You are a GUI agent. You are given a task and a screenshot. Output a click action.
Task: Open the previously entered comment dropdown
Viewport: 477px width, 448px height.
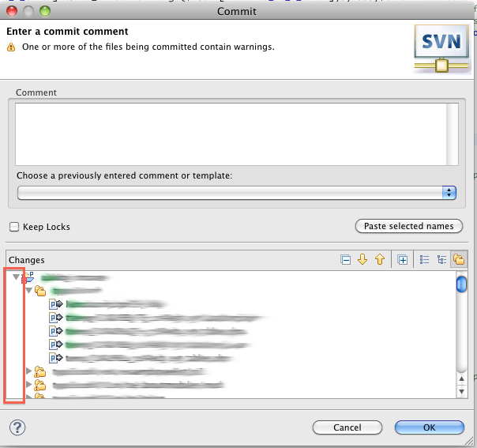point(237,193)
